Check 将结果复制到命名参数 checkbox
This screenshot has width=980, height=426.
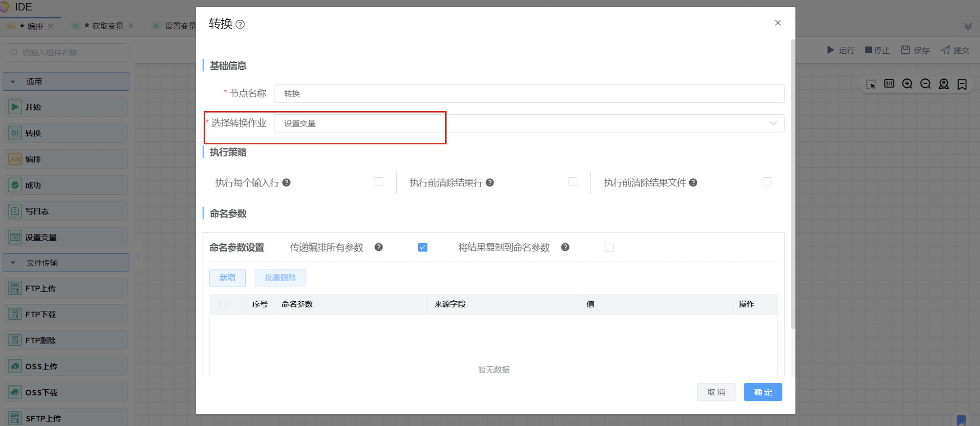coord(609,247)
